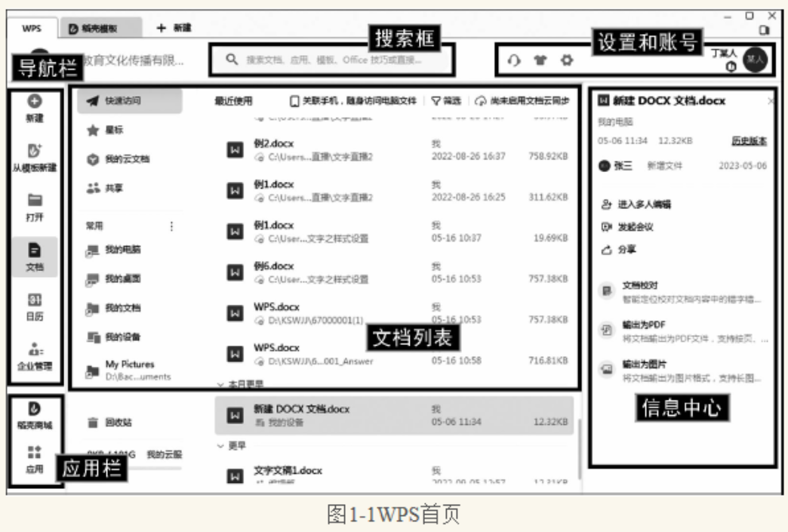Click 我的云服 storage label
This screenshot has width=788, height=532.
165,454
